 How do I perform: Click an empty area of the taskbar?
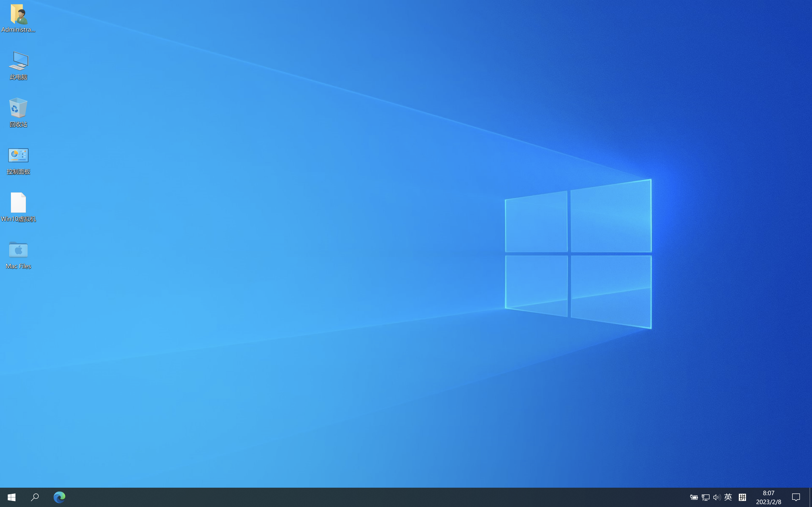(x=369, y=497)
